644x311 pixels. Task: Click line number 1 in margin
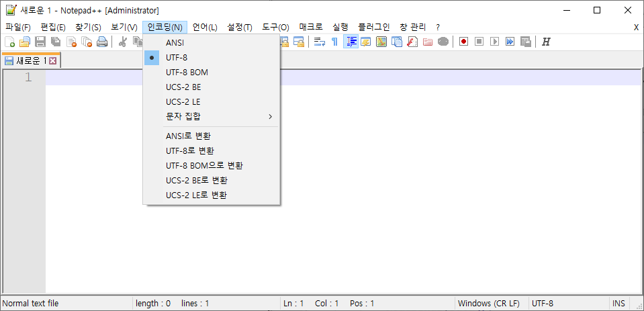28,77
